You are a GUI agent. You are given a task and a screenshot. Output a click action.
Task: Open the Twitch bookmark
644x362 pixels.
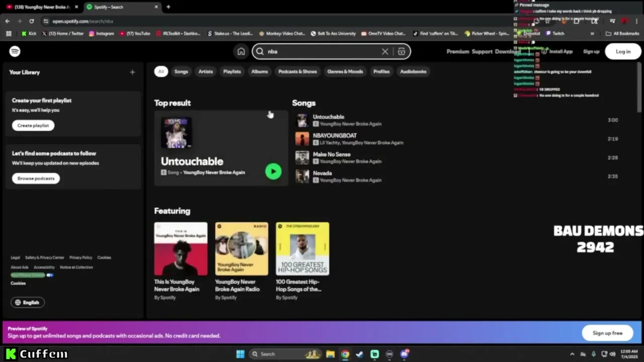(554, 34)
